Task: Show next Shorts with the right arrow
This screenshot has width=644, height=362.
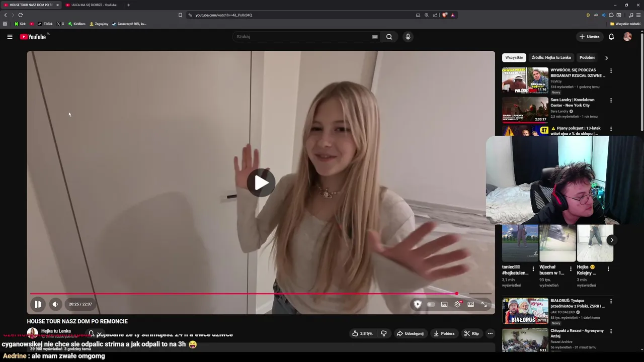Action: [612, 240]
